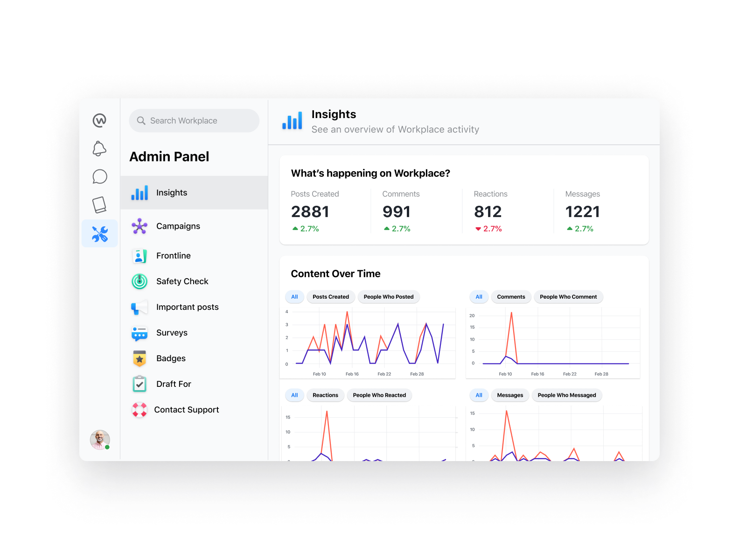
Task: Click the Campaigns network icon
Action: click(139, 226)
